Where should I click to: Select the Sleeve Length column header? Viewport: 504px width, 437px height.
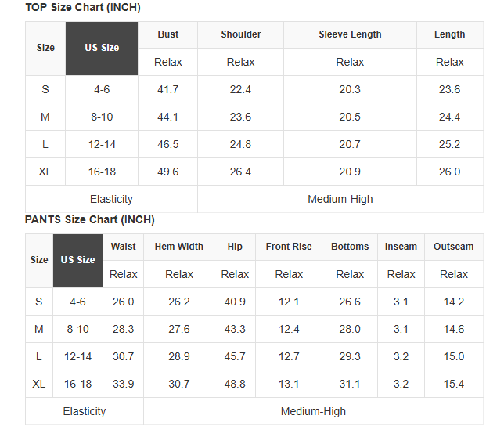350,34
